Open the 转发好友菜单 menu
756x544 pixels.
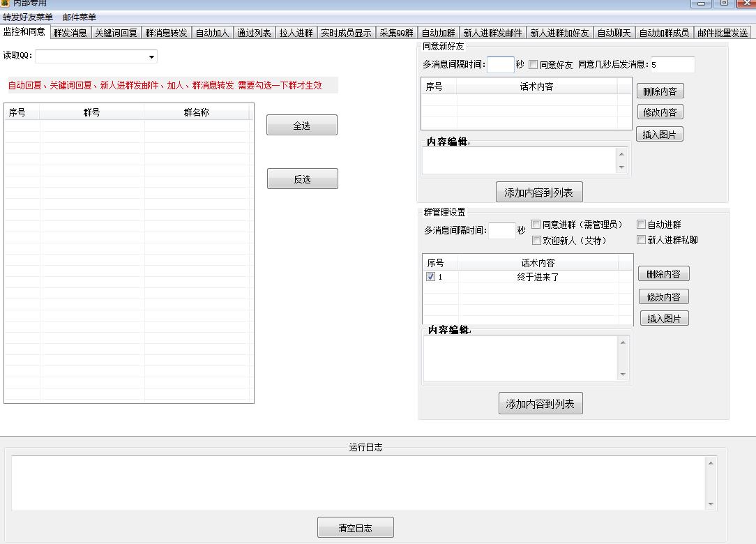28,17
